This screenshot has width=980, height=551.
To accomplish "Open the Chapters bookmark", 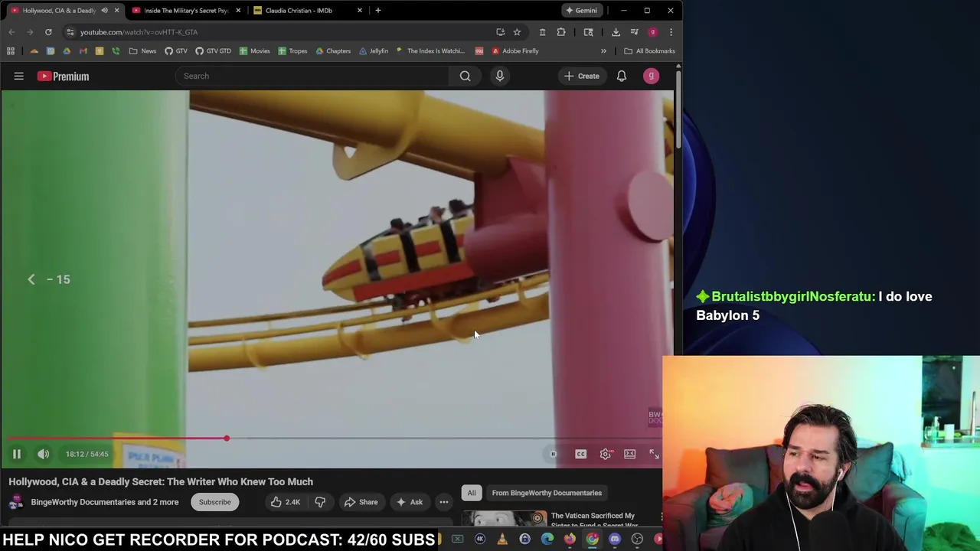I will [333, 51].
